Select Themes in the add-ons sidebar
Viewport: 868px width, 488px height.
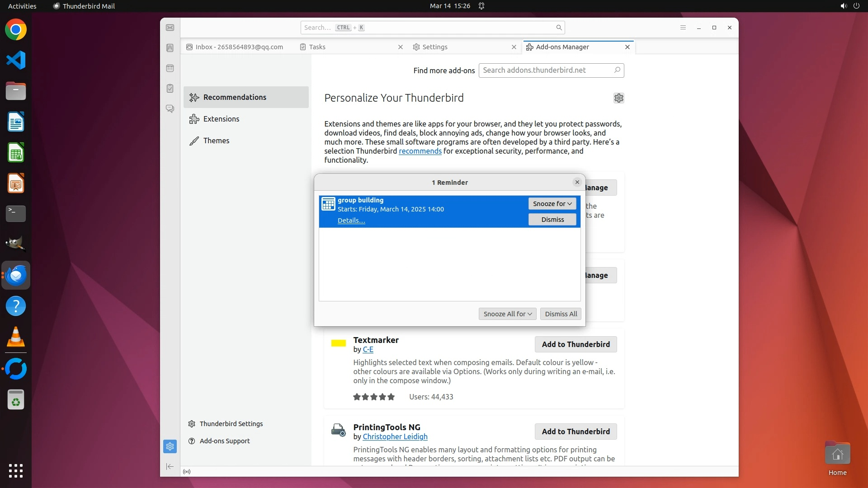(x=216, y=141)
